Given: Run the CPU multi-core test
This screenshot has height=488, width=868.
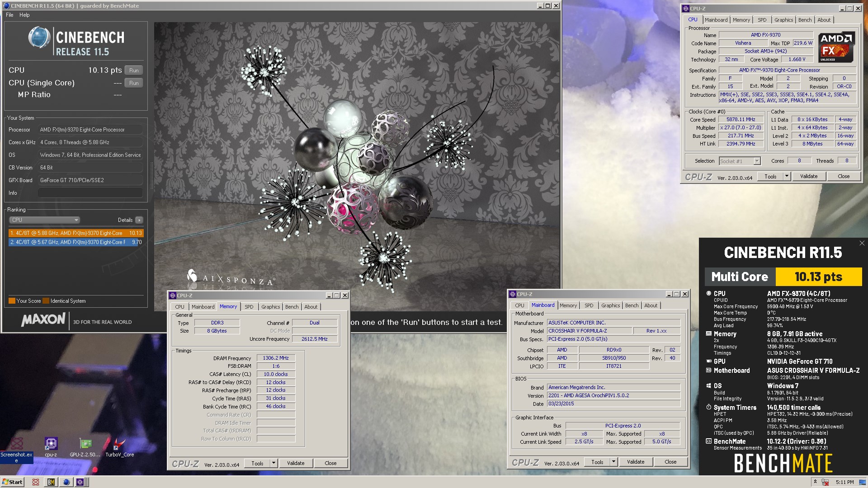Looking at the screenshot, I should 134,70.
